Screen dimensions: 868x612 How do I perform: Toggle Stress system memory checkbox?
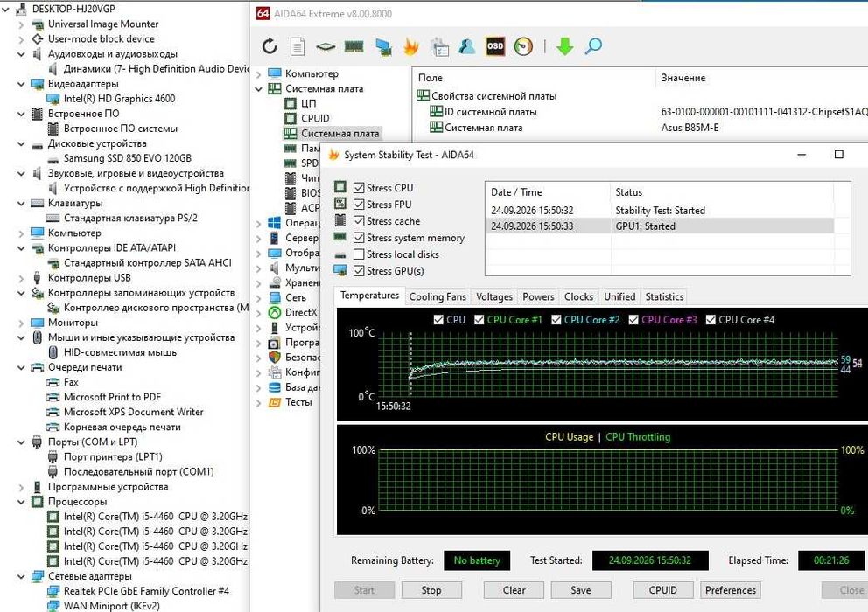[359, 238]
